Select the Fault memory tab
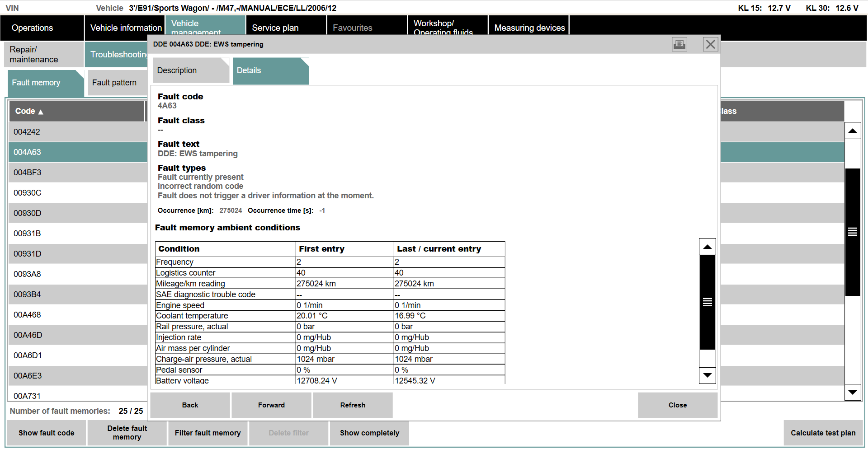The width and height of the screenshot is (868, 449). click(46, 83)
